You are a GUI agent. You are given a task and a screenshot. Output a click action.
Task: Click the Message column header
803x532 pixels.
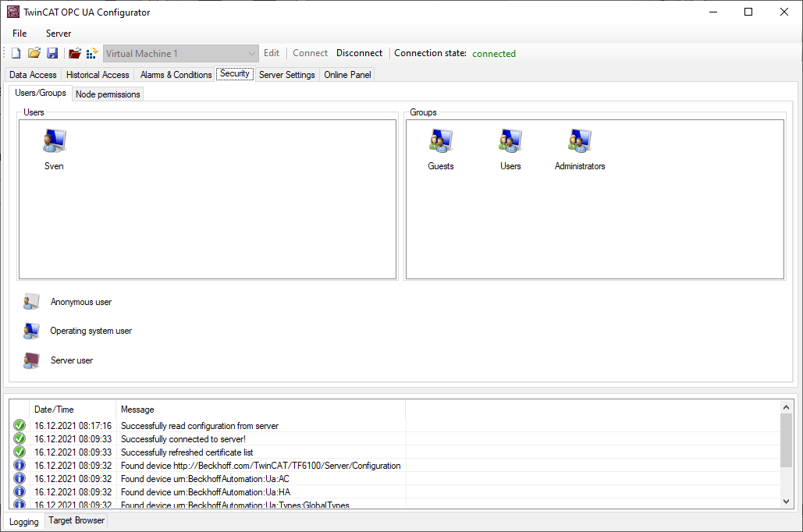(x=261, y=410)
